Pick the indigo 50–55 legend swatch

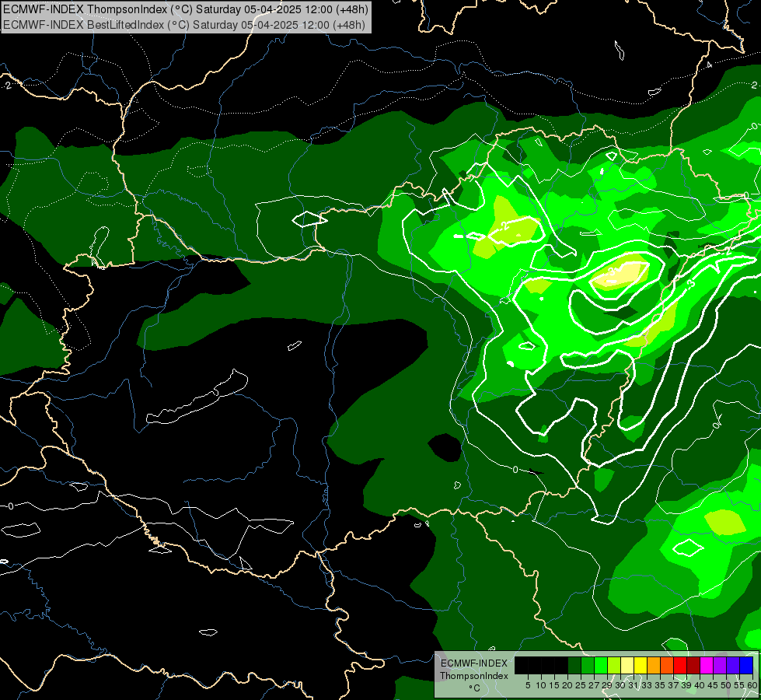(733, 665)
